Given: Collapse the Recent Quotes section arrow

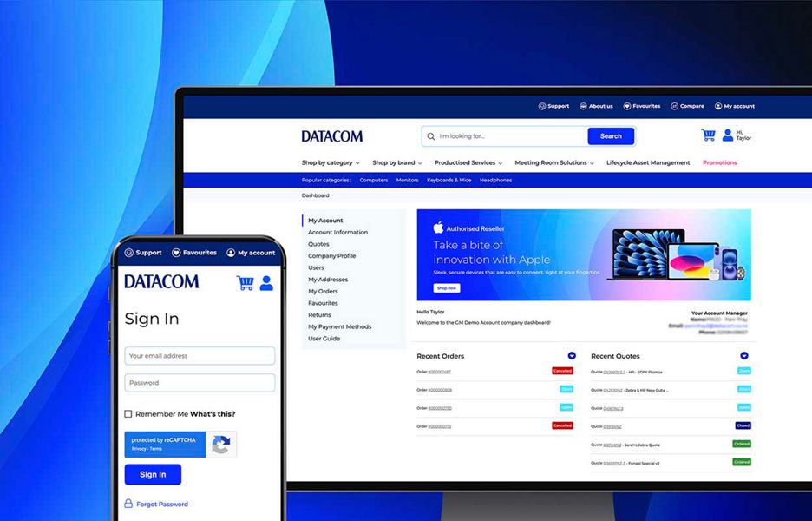Looking at the screenshot, I should point(744,356).
